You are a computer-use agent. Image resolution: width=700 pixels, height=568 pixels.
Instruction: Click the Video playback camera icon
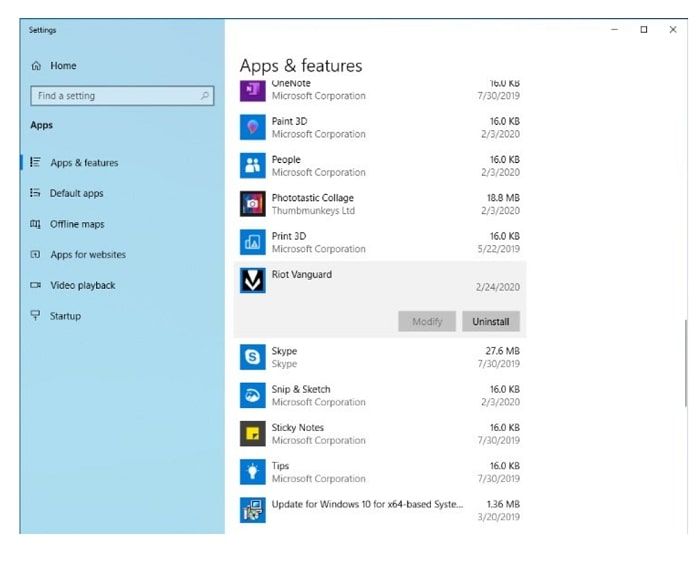point(35,285)
